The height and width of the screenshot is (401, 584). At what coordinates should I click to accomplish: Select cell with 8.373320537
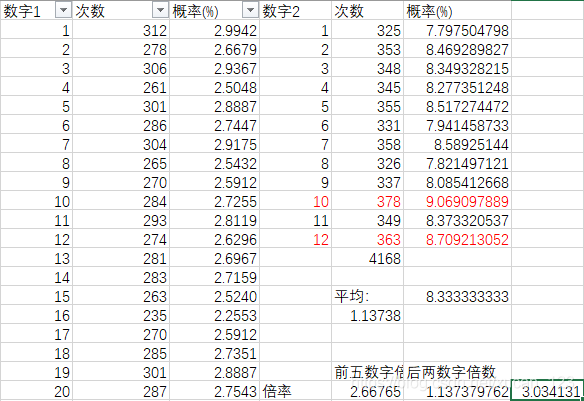(457, 220)
